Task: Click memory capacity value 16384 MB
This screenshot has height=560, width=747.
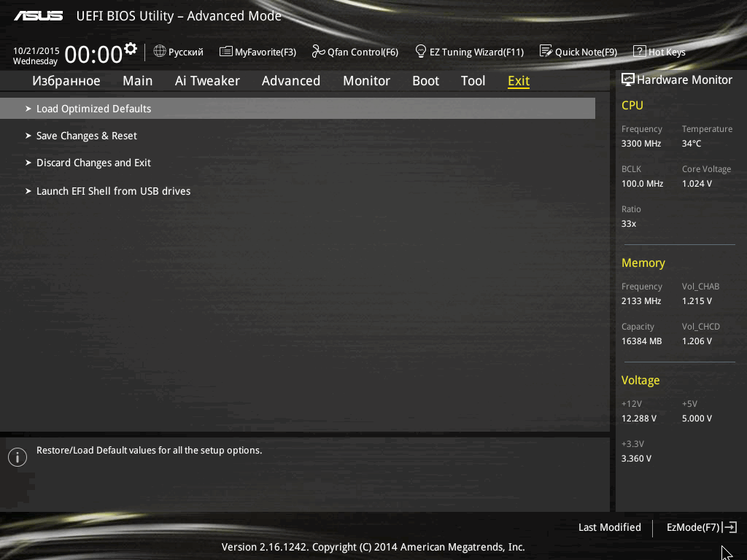Action: (642, 341)
